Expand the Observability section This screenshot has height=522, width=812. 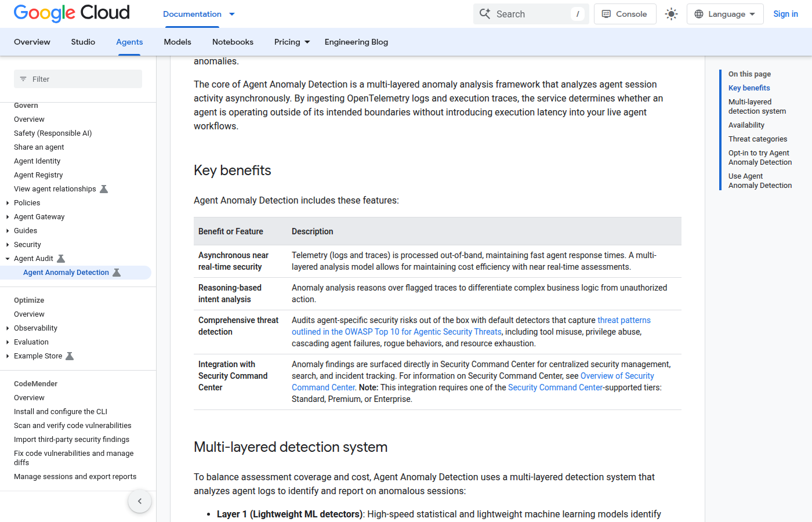tap(8, 328)
